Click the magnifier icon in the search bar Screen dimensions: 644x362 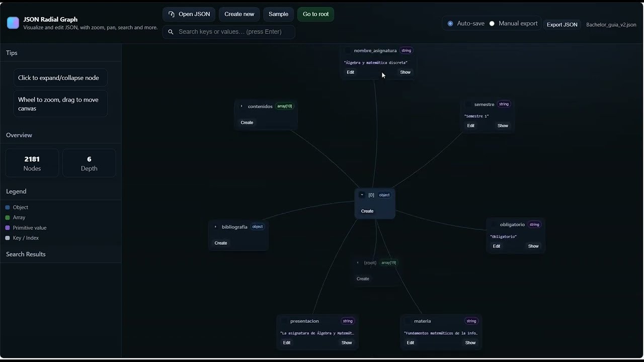coord(171,32)
